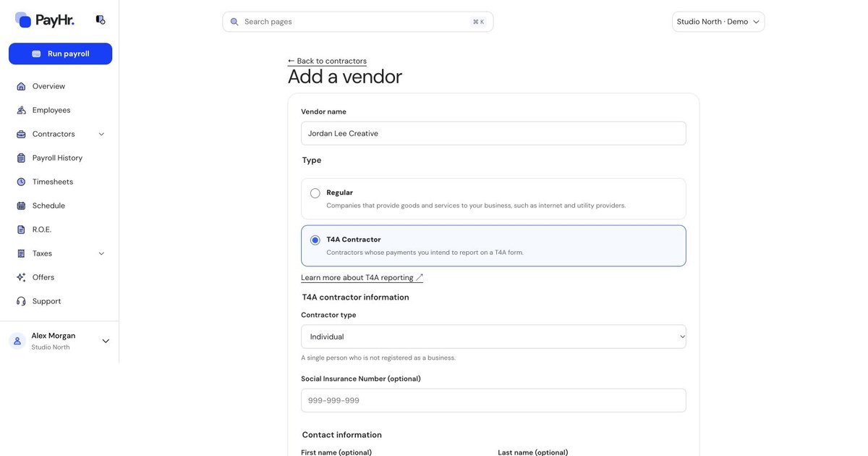868x456 pixels.
Task: Click the search magnifier icon
Action: coord(234,22)
